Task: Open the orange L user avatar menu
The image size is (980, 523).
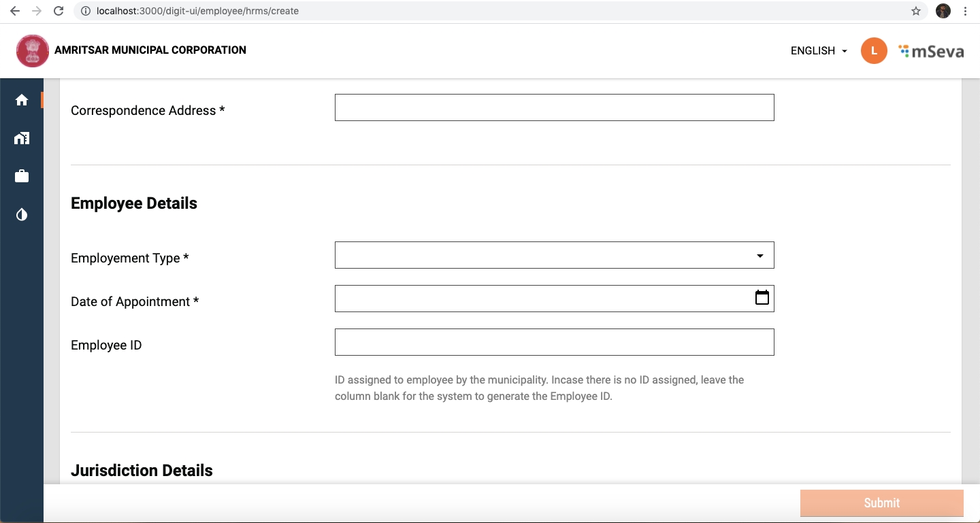Action: tap(874, 51)
